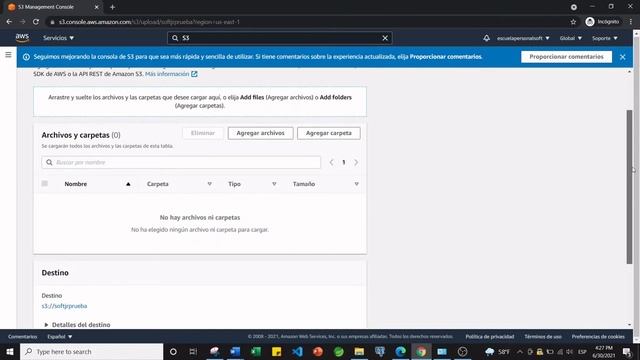Open Windows Start menu

click(9, 351)
